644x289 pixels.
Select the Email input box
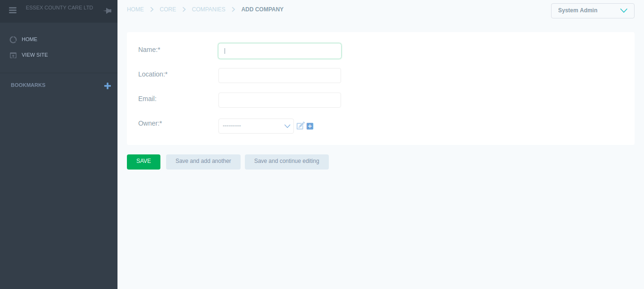click(279, 100)
